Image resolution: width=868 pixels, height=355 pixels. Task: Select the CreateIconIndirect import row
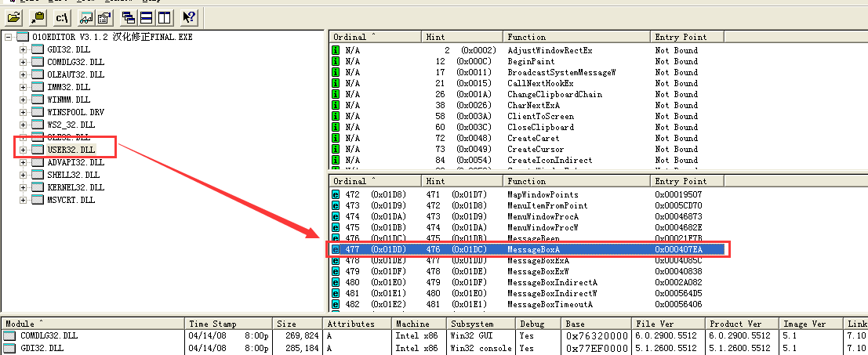(x=528, y=161)
